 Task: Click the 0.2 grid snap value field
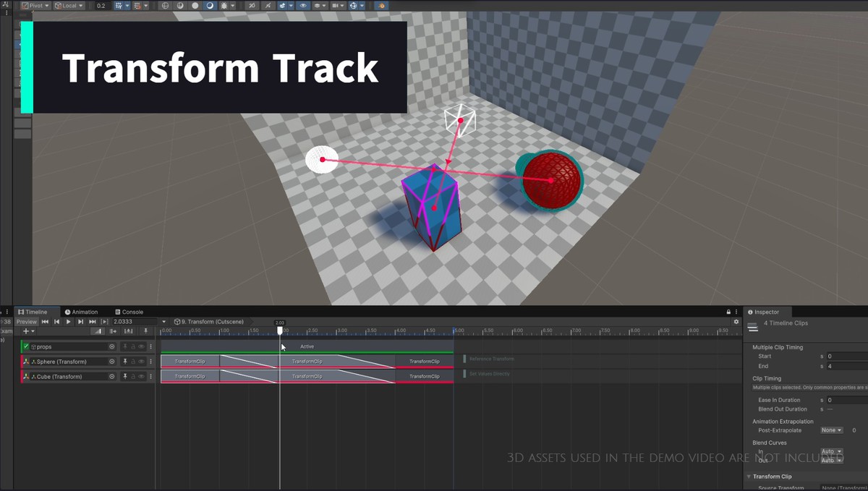tap(103, 6)
